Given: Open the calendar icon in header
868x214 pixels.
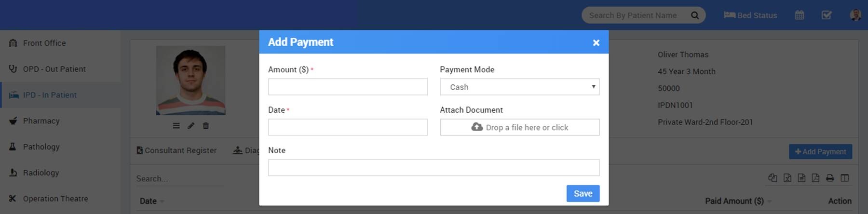Looking at the screenshot, I should point(800,15).
